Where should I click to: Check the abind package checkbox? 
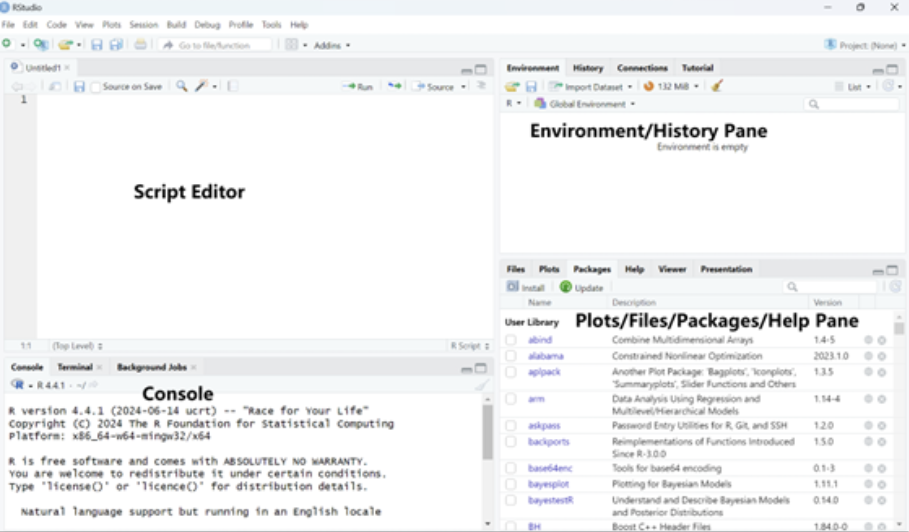point(511,340)
